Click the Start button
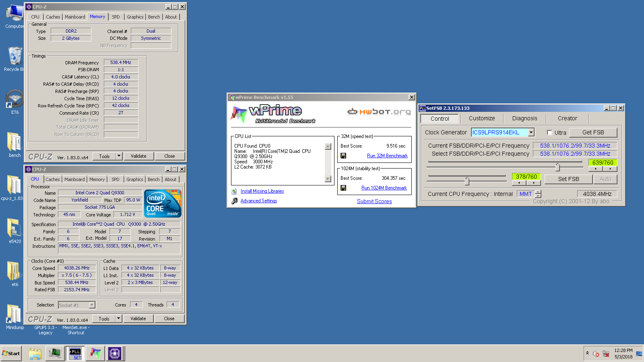Viewport: 644px width, 362px height. [x=11, y=354]
